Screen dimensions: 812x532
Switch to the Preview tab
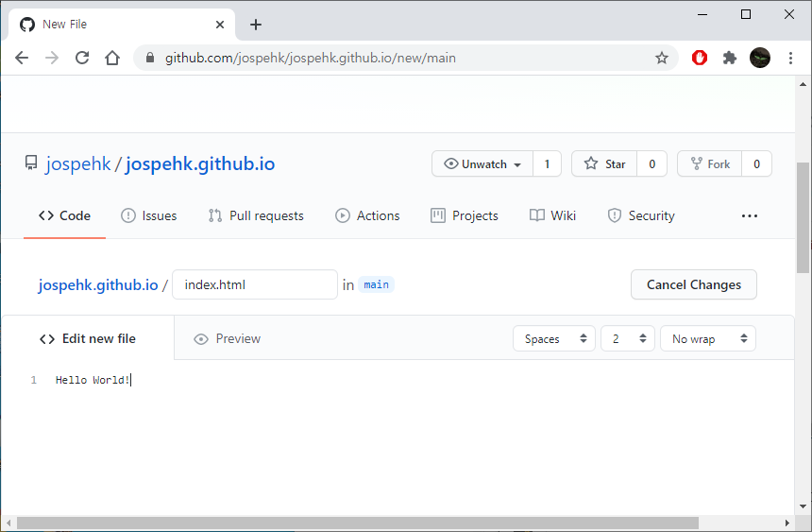(x=228, y=338)
